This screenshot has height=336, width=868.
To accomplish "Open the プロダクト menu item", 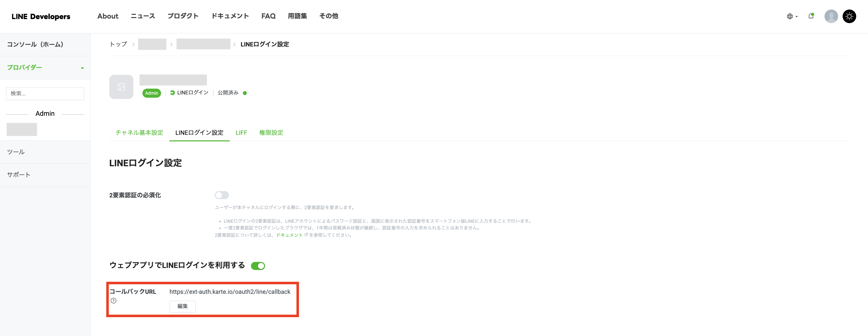I will click(x=183, y=16).
